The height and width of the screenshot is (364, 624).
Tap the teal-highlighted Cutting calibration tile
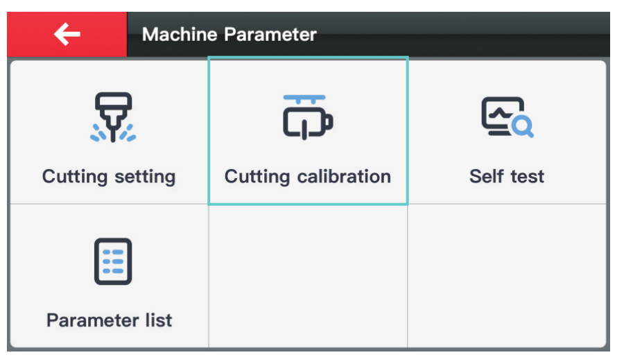(308, 131)
